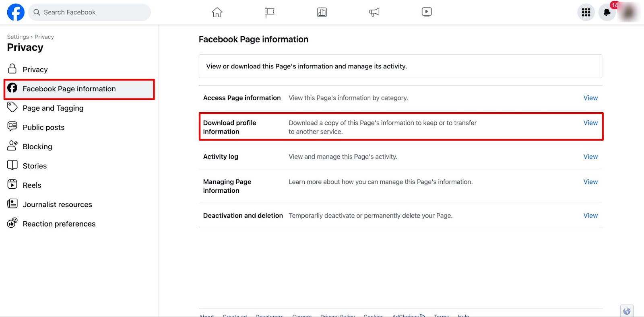The image size is (644, 317).
Task: Click the Privacy breadcrumb text
Action: coord(44,37)
